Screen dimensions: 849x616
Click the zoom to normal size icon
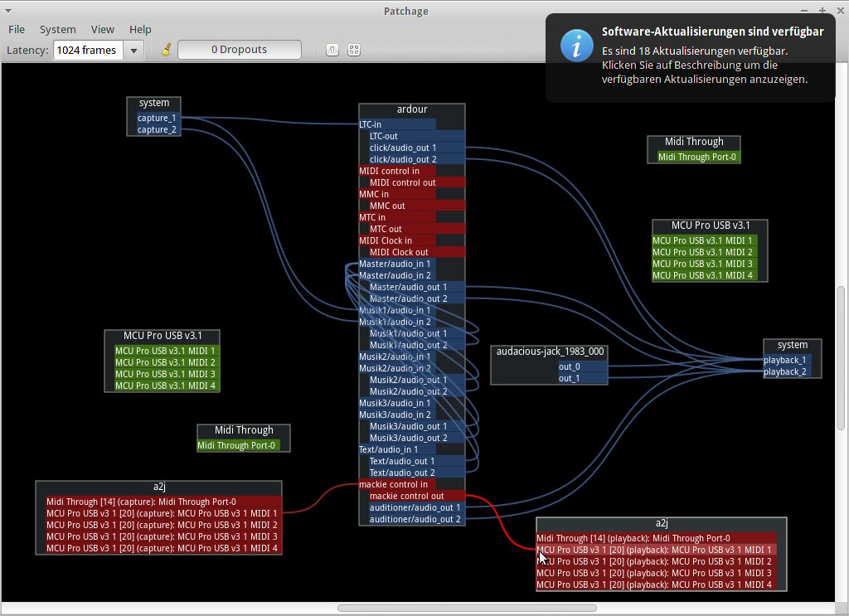point(332,50)
